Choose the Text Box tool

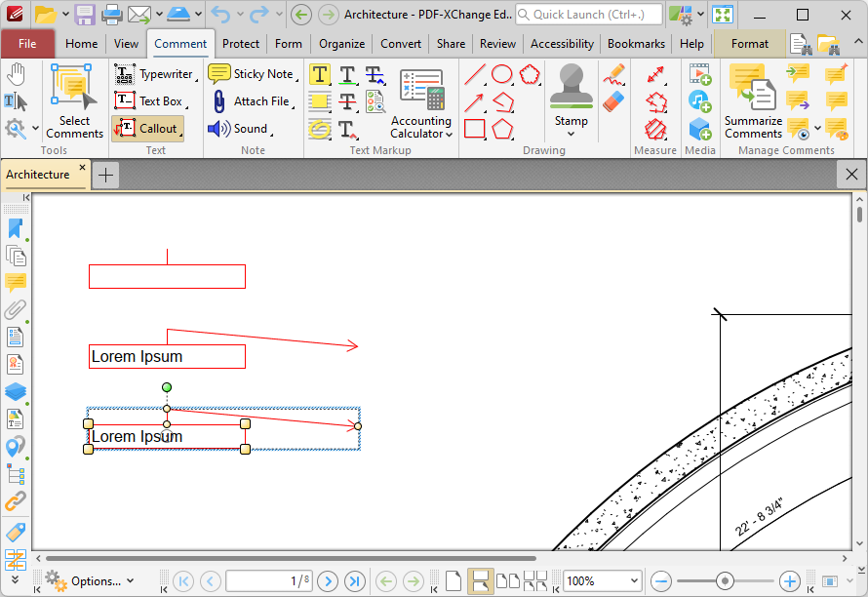pos(150,101)
